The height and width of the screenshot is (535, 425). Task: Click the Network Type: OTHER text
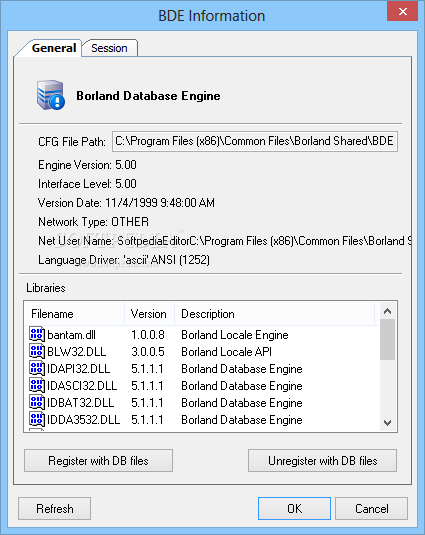point(93,222)
